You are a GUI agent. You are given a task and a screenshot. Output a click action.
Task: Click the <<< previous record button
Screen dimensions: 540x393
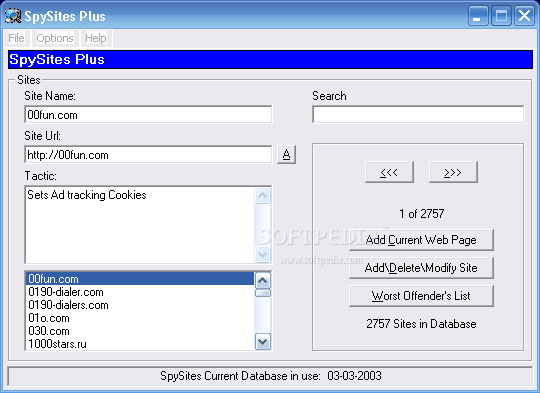[x=389, y=172]
